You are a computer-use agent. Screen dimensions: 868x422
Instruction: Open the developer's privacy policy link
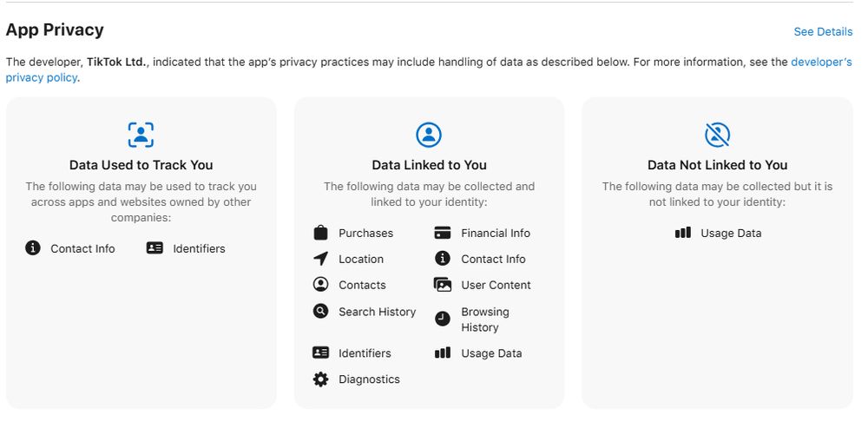pos(820,63)
